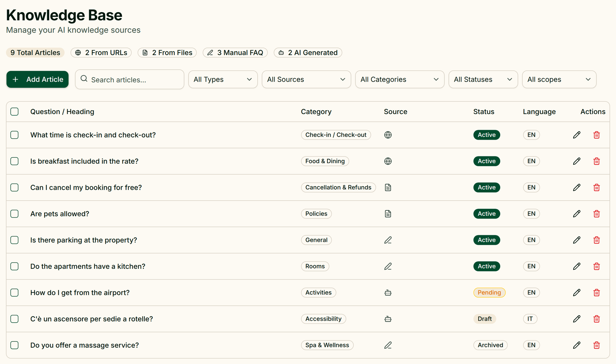Expand the All Sources filter
Viewport: 616px width, 364px height.
point(306,79)
